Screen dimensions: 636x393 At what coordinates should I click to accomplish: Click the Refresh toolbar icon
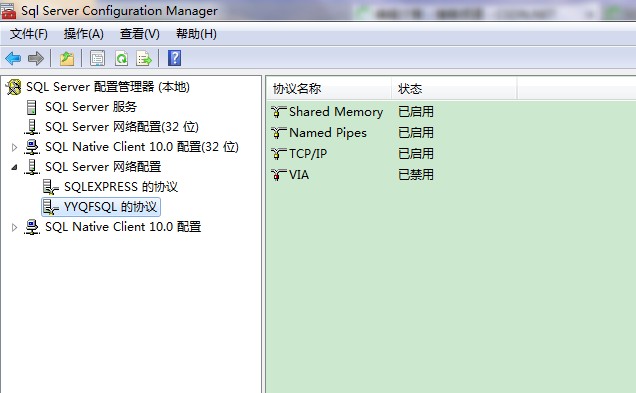coord(121,58)
